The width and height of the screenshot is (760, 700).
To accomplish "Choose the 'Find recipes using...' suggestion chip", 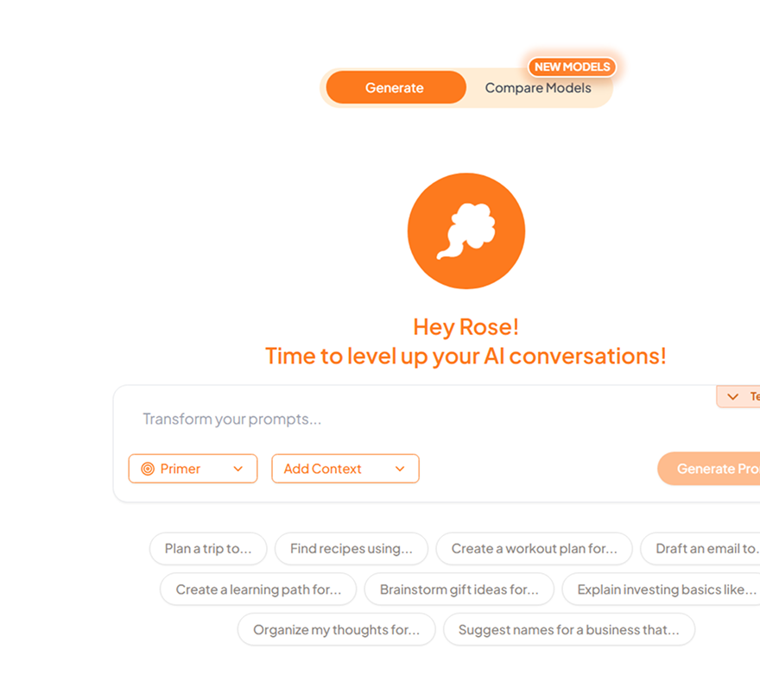I will coord(351,548).
